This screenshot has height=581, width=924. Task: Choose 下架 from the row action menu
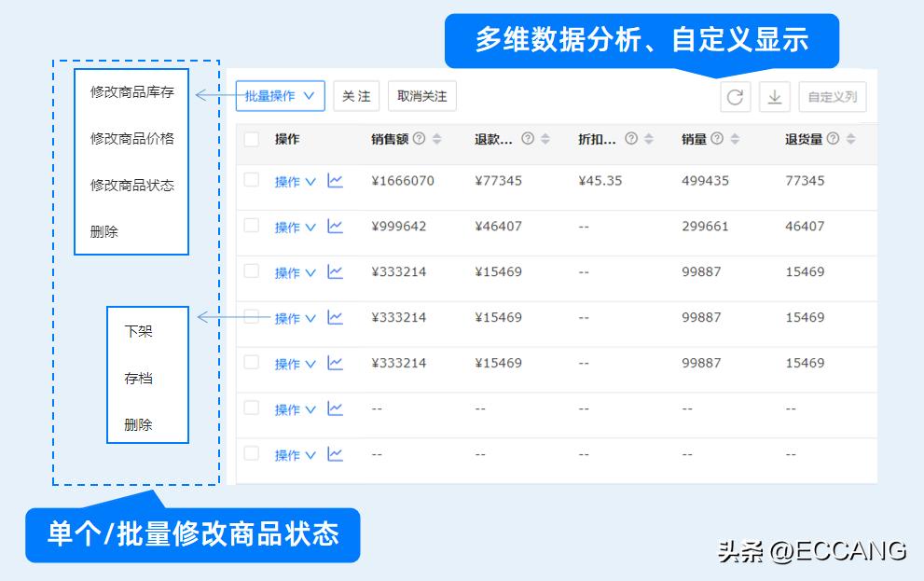click(x=139, y=331)
